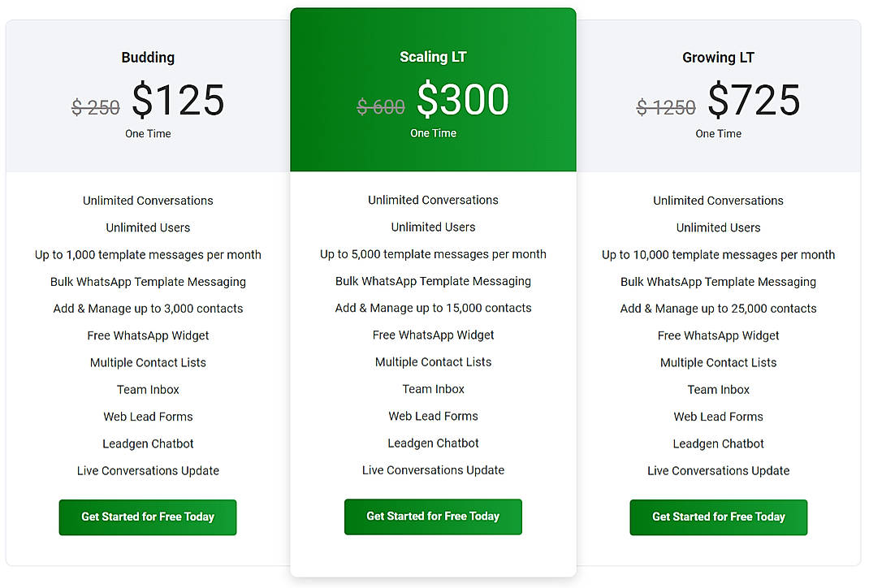Click the $125 price on Budding plan

[178, 99]
